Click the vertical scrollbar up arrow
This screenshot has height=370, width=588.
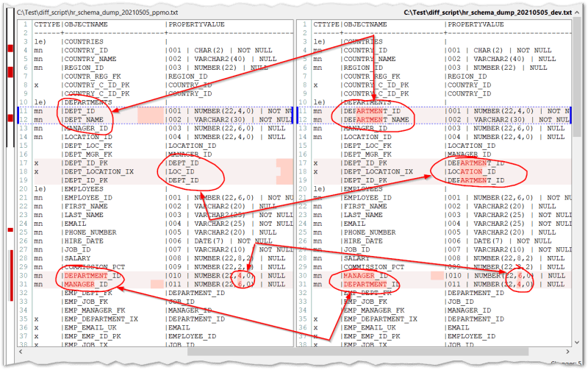[577, 13]
